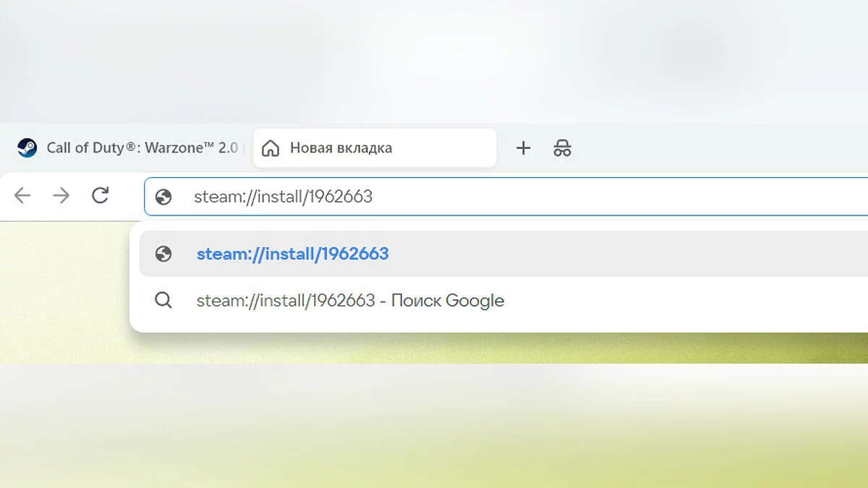Screen dimensions: 868x488
Task: Open a new tab with plus button
Action: point(523,148)
